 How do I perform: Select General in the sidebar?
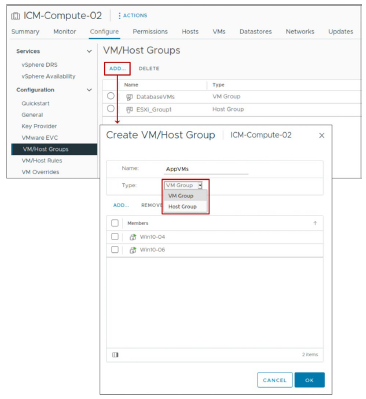(x=32, y=115)
